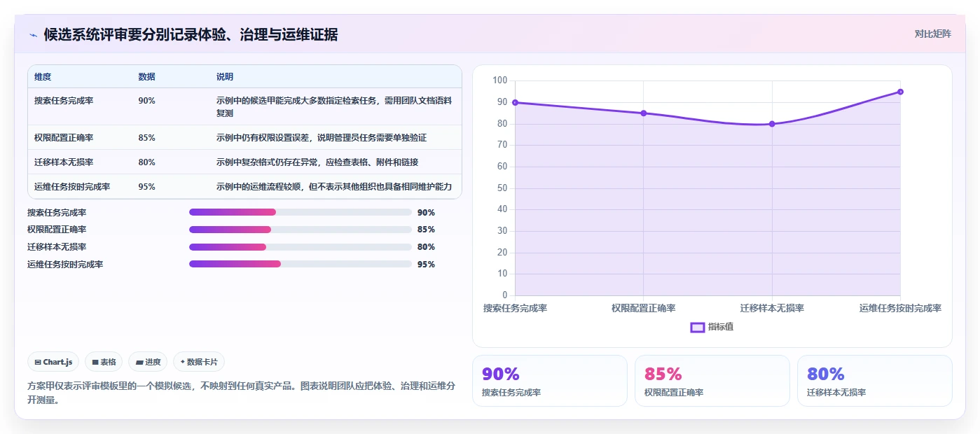Image resolution: width=980 pixels, height=434 pixels.
Task: Click table cell 权限配置正确率
Action: [64, 137]
